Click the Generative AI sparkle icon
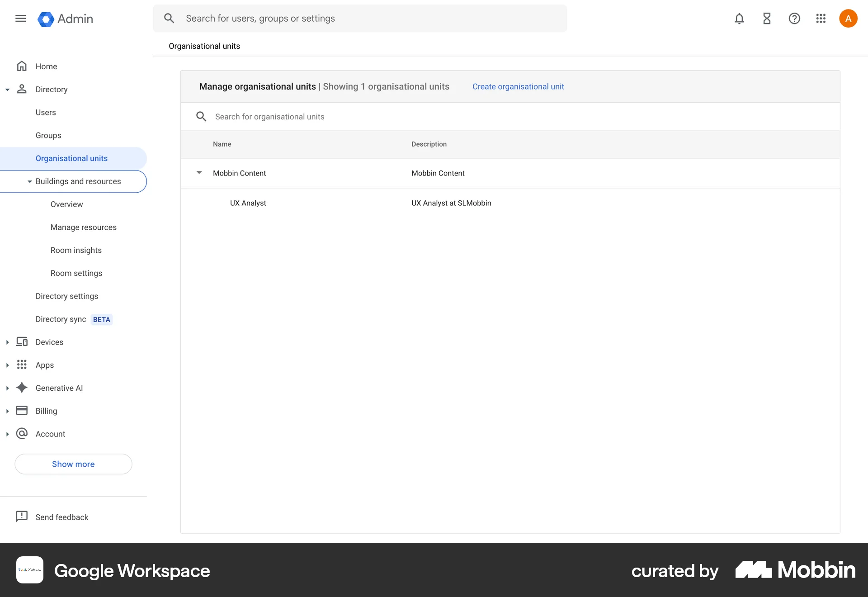The height and width of the screenshot is (597, 868). [x=22, y=388]
